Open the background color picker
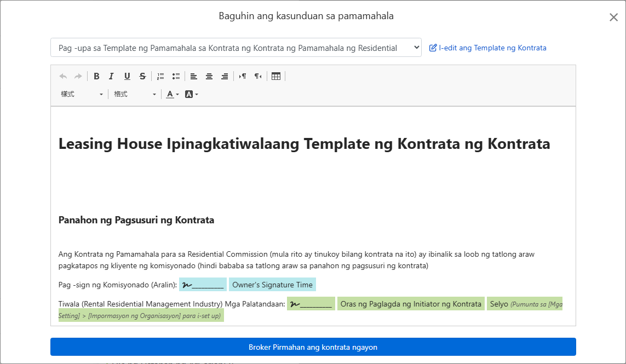This screenshot has width=626, height=364. tap(192, 94)
